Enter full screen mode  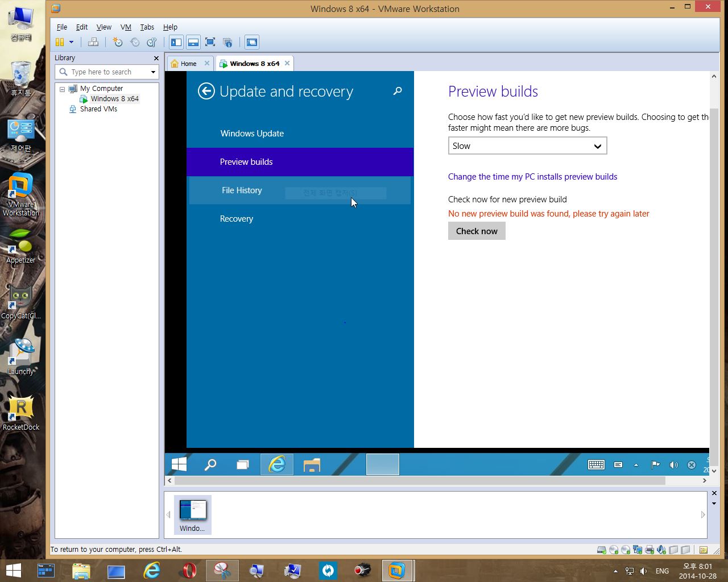[210, 42]
